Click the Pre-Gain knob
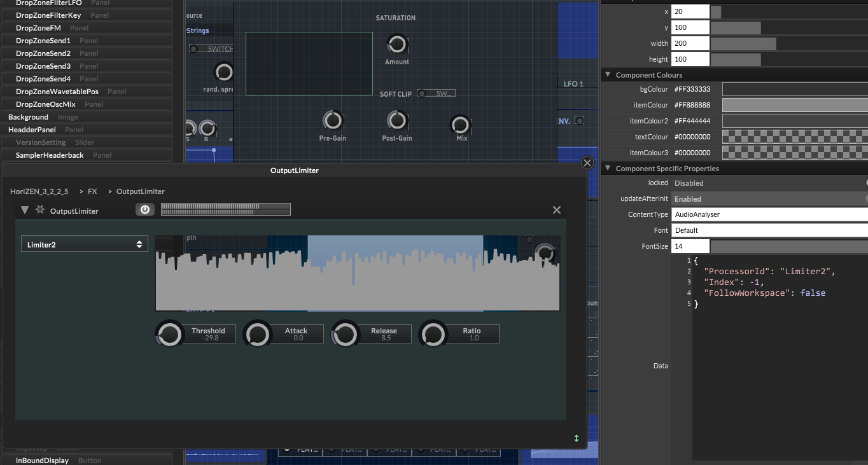868x465 pixels. (x=333, y=120)
